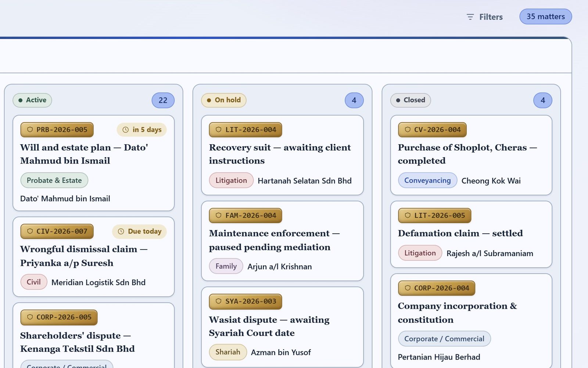
Task: Click the shield icon on LIT-2026-005 badge
Action: tap(408, 215)
